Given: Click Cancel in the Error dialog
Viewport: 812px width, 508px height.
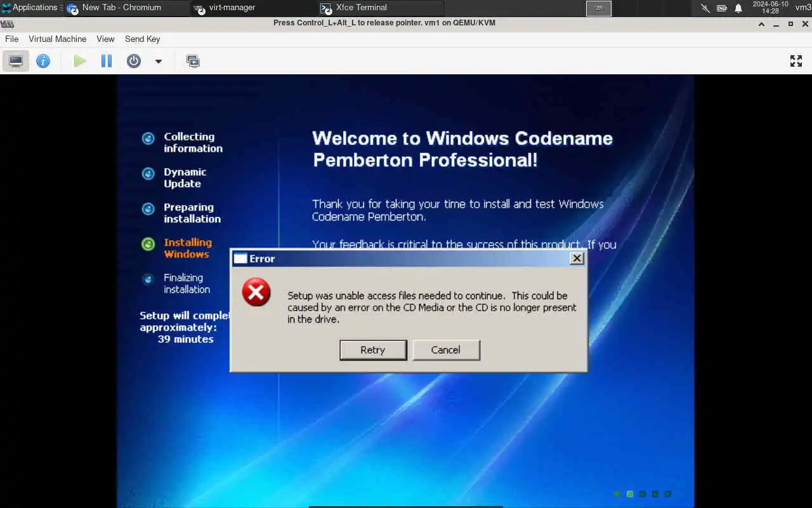Looking at the screenshot, I should pyautogui.click(x=446, y=350).
